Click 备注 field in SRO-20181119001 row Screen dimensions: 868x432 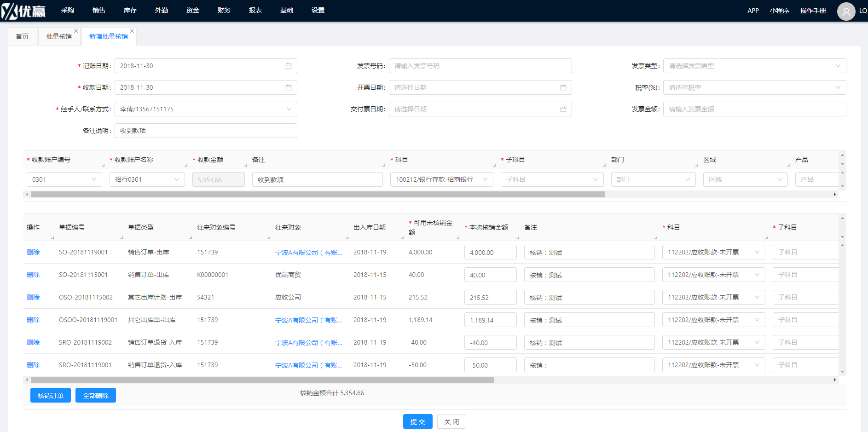(x=589, y=365)
